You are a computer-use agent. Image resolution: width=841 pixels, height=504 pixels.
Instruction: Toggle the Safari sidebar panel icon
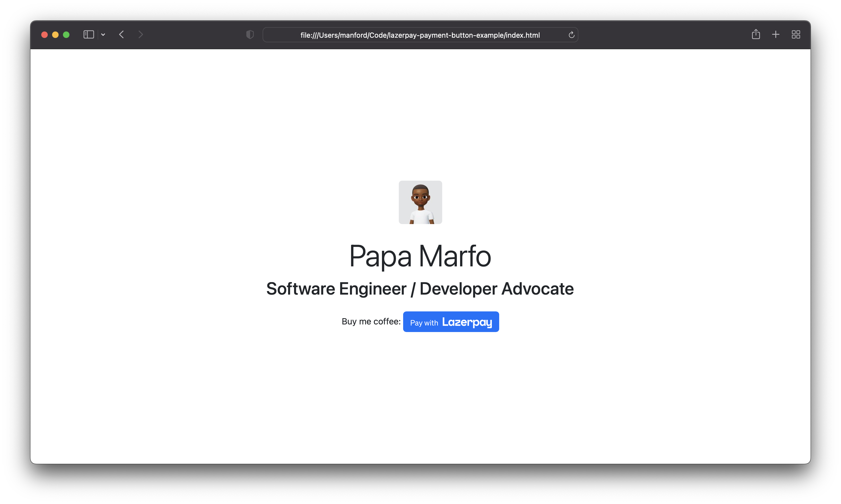(88, 35)
